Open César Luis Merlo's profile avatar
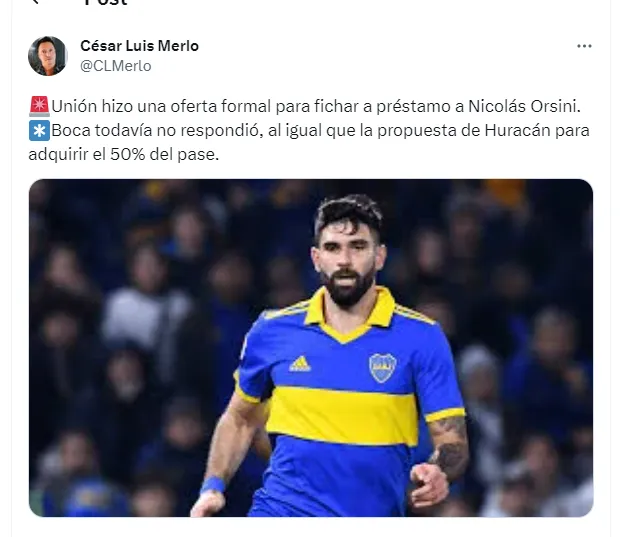Image resolution: width=631 pixels, height=537 pixels. click(x=47, y=56)
